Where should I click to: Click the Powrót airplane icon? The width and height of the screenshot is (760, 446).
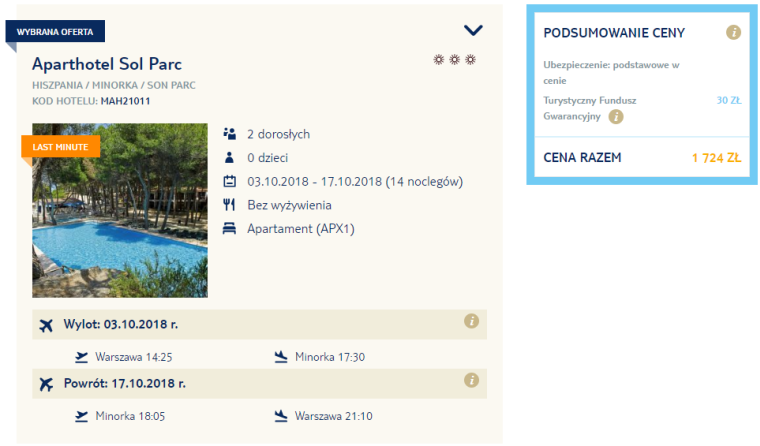(x=46, y=384)
